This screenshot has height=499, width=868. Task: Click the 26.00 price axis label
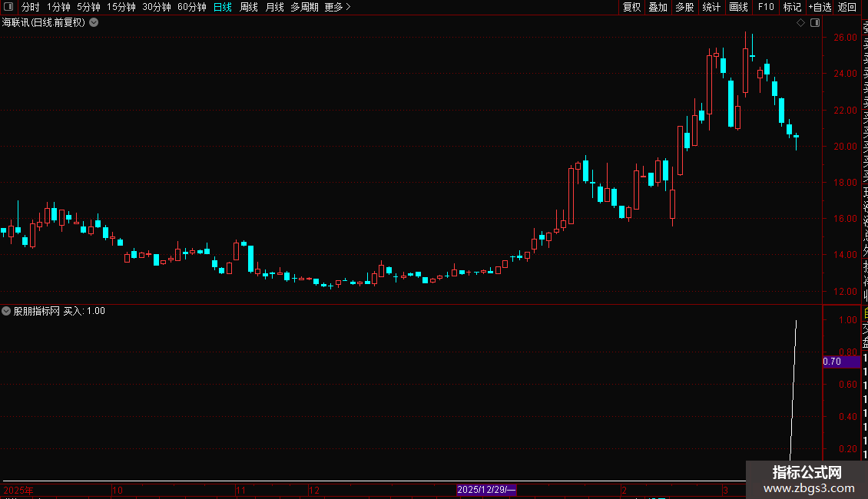click(845, 38)
